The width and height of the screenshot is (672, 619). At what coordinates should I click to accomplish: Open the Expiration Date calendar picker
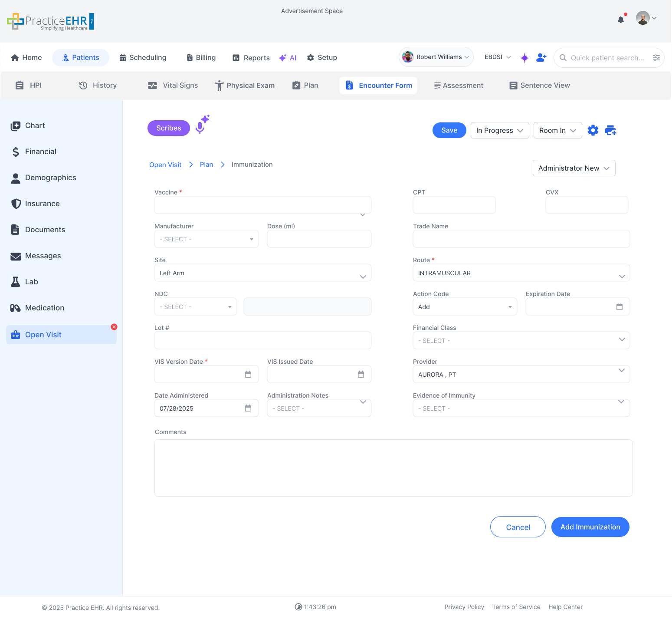619,307
